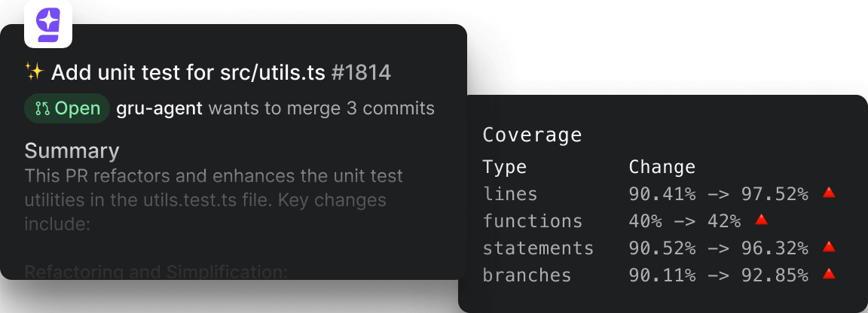The height and width of the screenshot is (313, 868).
Task: Click the purple Gru star logo
Action: coord(48,24)
